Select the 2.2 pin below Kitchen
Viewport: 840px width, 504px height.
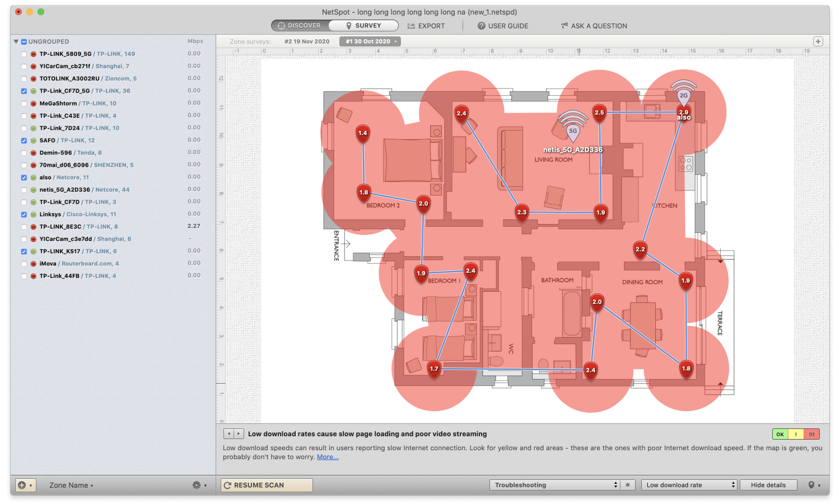640,250
